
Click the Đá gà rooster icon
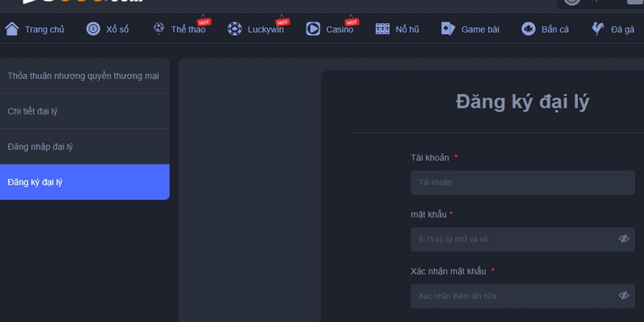(x=597, y=29)
